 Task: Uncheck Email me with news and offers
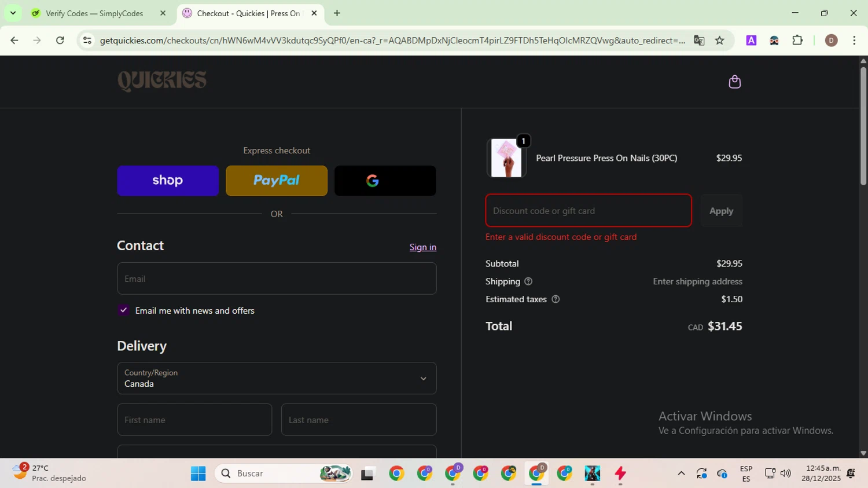(123, 310)
